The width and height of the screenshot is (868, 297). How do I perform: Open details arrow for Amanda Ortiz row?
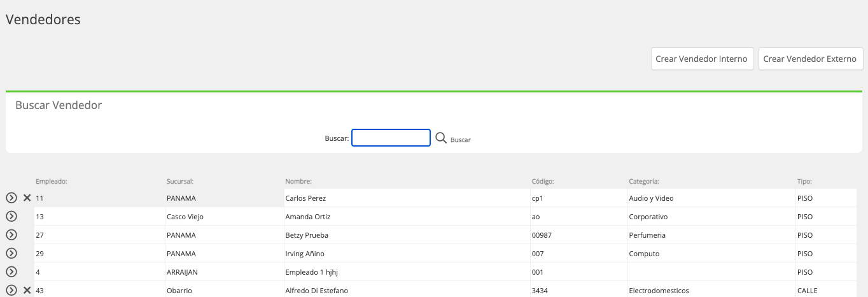11,217
